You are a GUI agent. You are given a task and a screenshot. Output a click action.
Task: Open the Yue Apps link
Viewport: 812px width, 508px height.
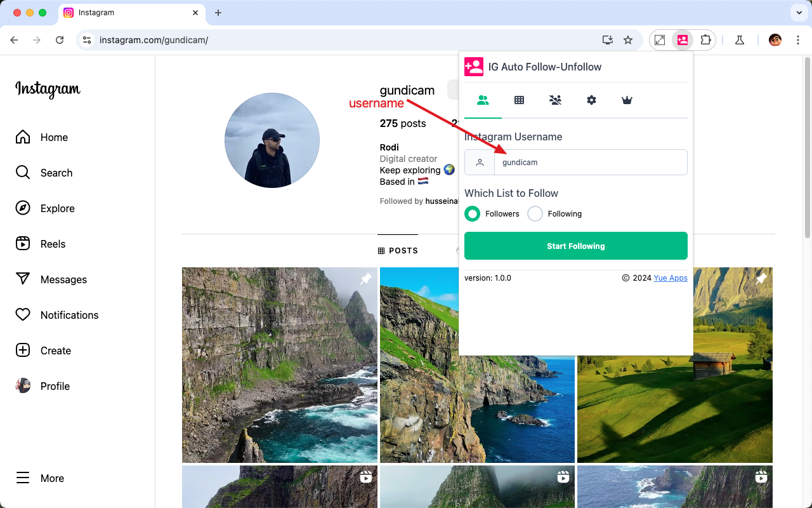(671, 277)
